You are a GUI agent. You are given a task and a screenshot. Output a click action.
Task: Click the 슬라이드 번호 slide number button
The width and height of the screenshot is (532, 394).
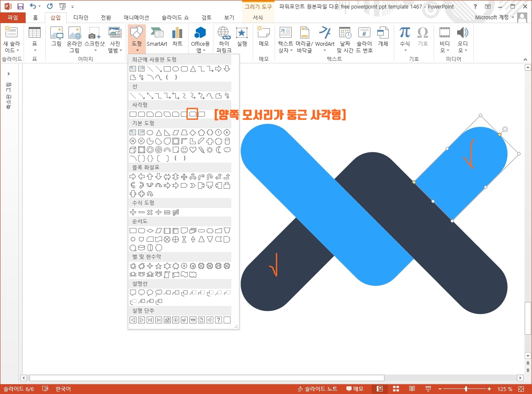tap(364, 39)
